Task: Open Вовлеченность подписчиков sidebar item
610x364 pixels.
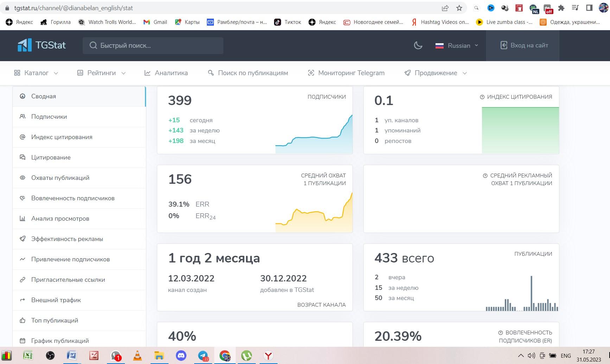Action: coord(79,198)
